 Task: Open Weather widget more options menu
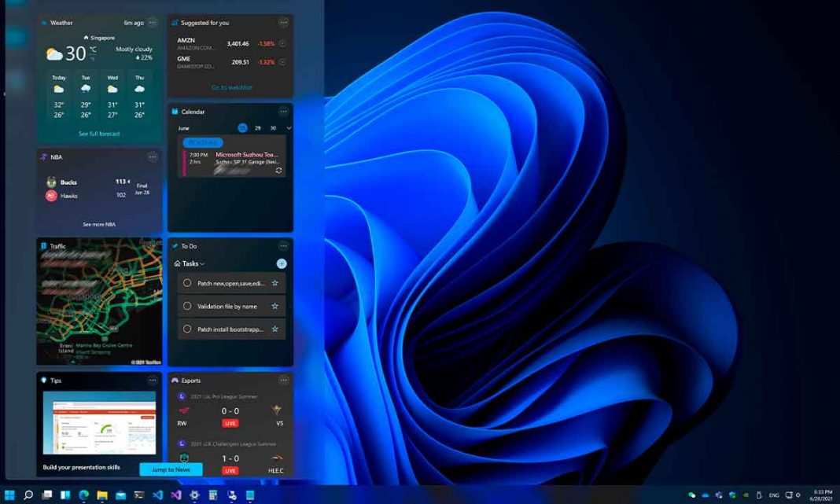[x=153, y=23]
